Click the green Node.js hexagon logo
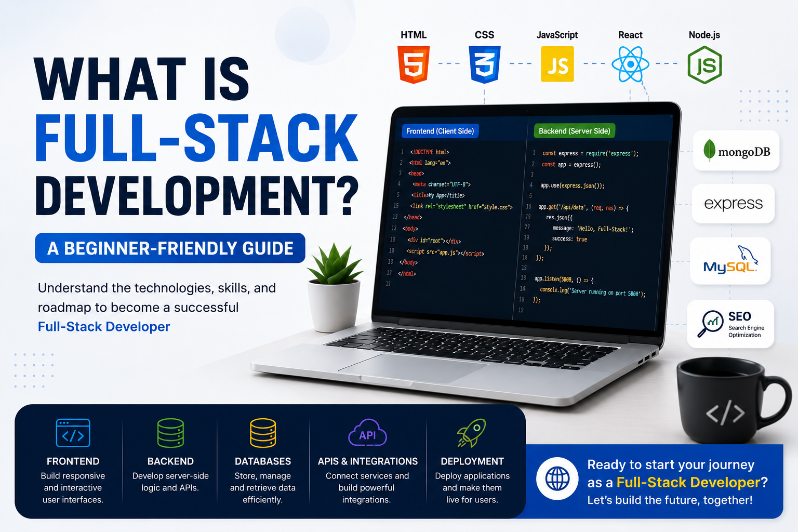Viewport: 798px width, 532px height. 705,65
